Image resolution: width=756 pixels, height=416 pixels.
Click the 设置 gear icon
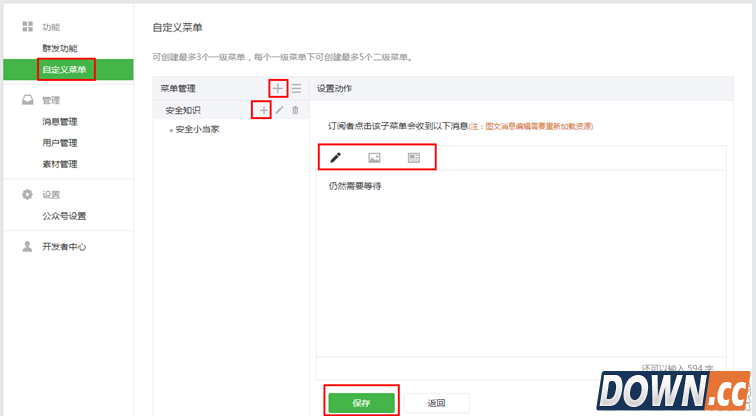click(27, 194)
